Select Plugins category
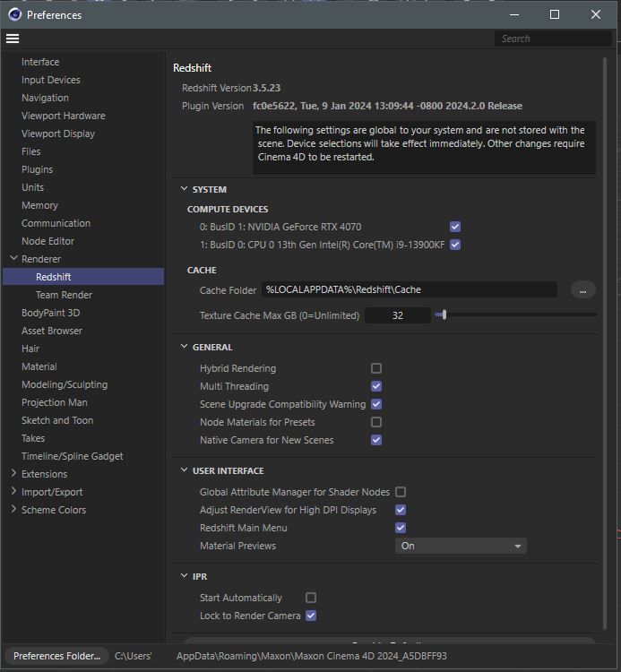Image resolution: width=621 pixels, height=672 pixels. click(x=37, y=169)
